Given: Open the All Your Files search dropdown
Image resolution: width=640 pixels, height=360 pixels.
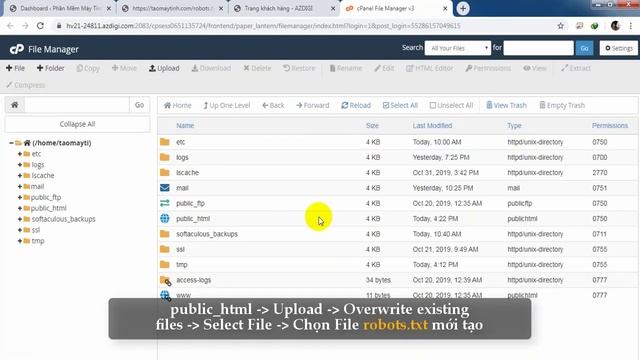Looking at the screenshot, I should coord(458,48).
